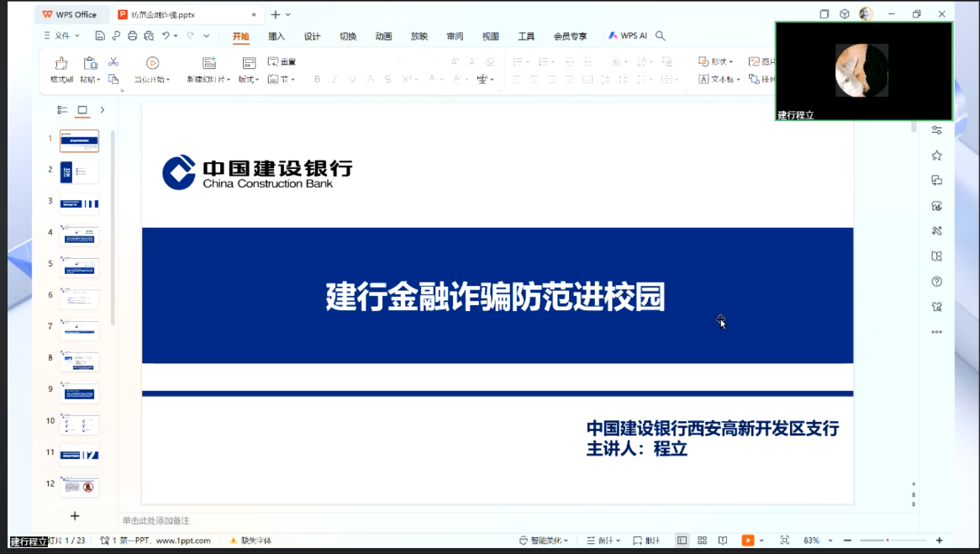This screenshot has height=554, width=980.
Task: Click the slide Layout (版式) icon
Action: click(x=249, y=63)
